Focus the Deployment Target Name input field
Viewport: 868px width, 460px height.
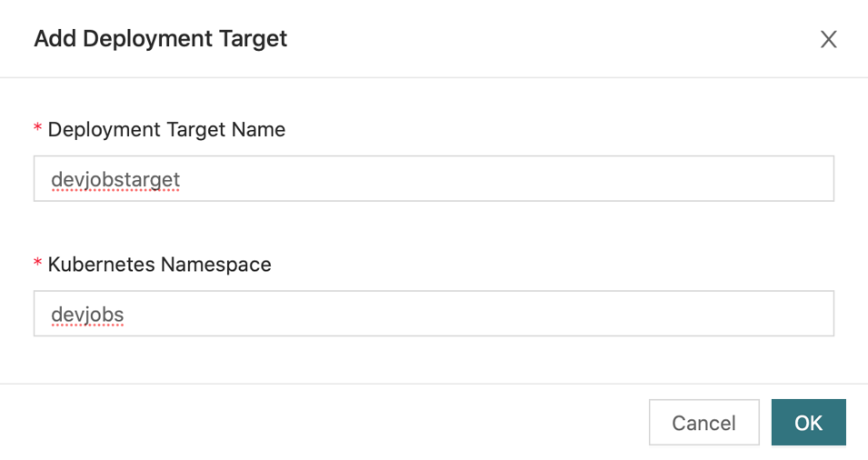[434, 178]
